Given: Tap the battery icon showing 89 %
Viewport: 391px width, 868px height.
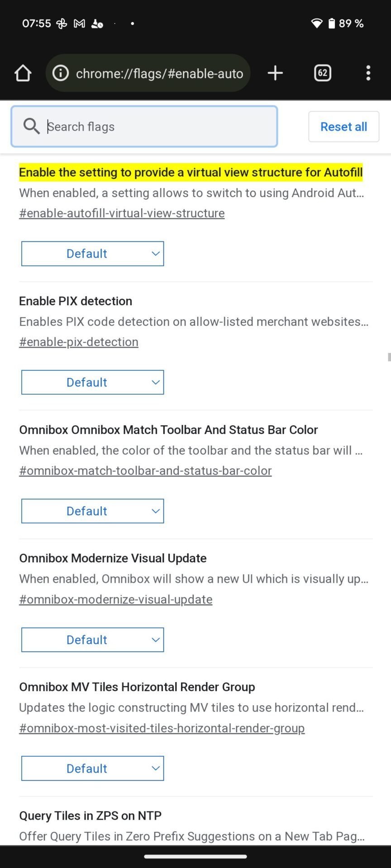Looking at the screenshot, I should coord(331,24).
